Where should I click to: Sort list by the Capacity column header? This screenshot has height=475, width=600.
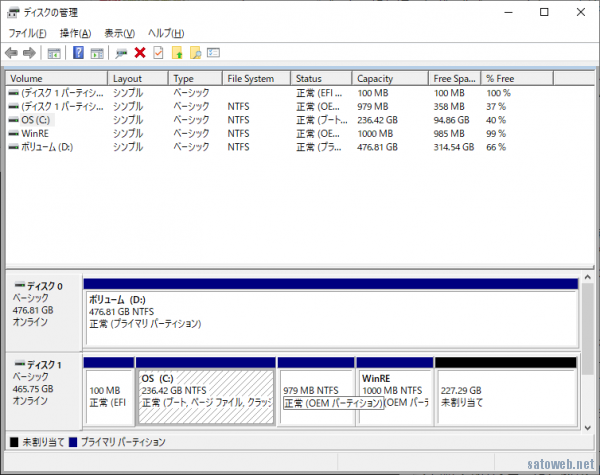pyautogui.click(x=375, y=78)
